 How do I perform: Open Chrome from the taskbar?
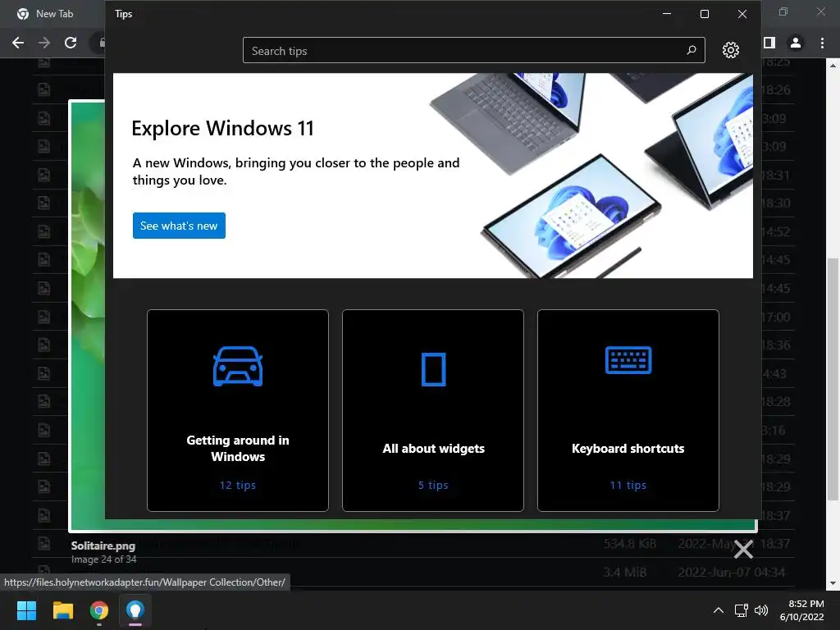(x=99, y=610)
